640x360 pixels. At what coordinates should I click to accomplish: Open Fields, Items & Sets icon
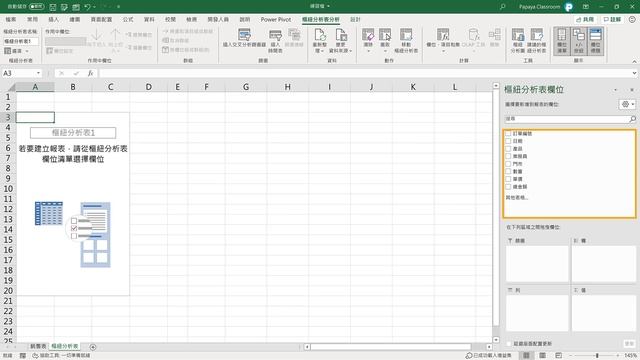tap(443, 35)
